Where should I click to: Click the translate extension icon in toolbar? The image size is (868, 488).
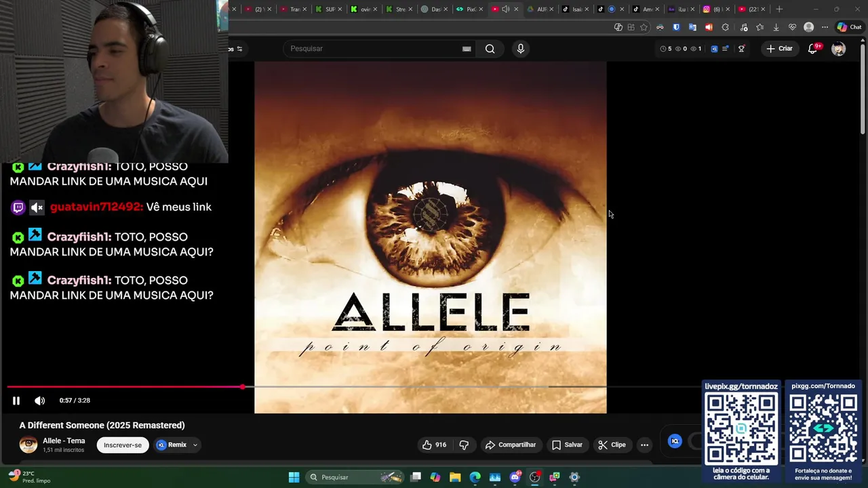coord(692,27)
